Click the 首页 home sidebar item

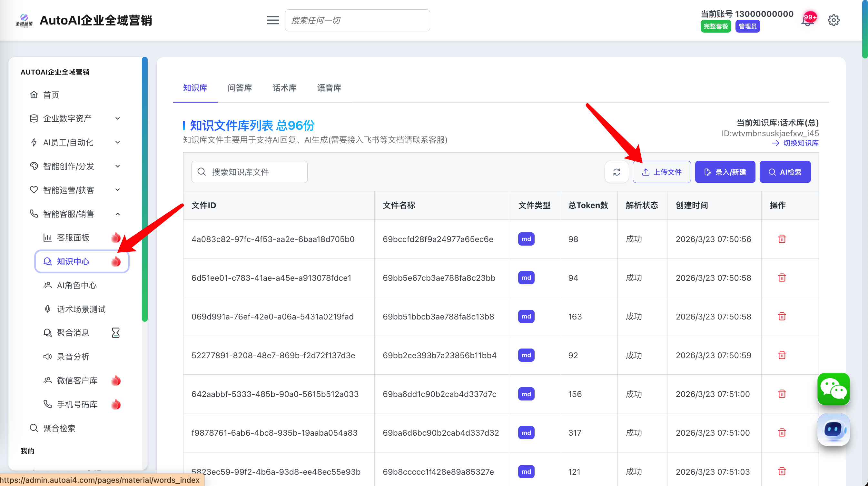(51, 95)
